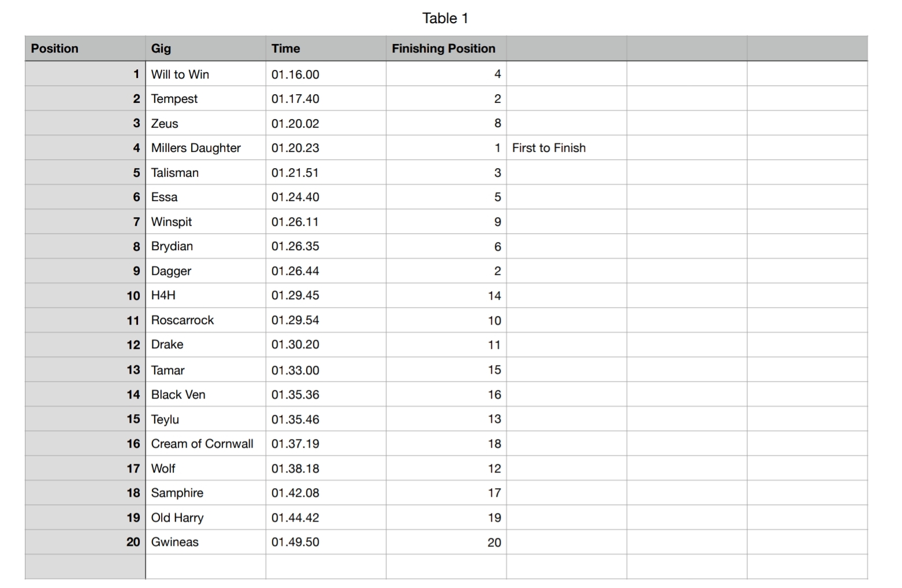Click the First to Finish cell
The height and width of the screenshot is (588, 902).
(x=566, y=148)
